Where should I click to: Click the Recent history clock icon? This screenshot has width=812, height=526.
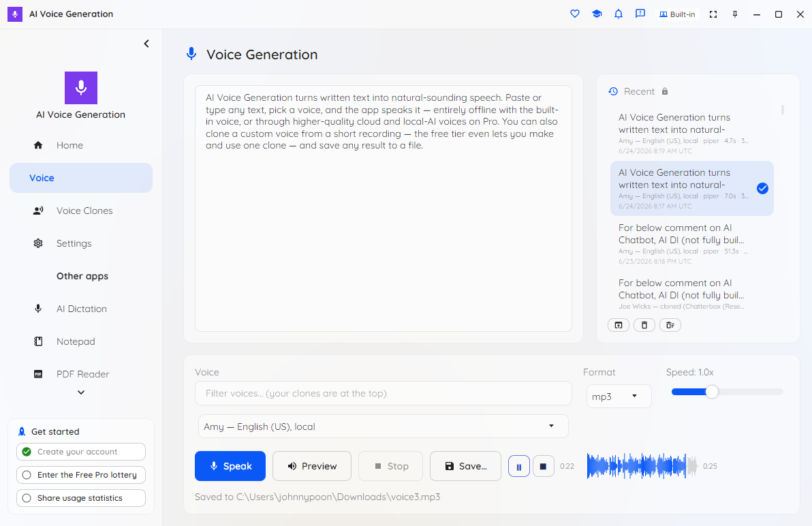pyautogui.click(x=613, y=91)
